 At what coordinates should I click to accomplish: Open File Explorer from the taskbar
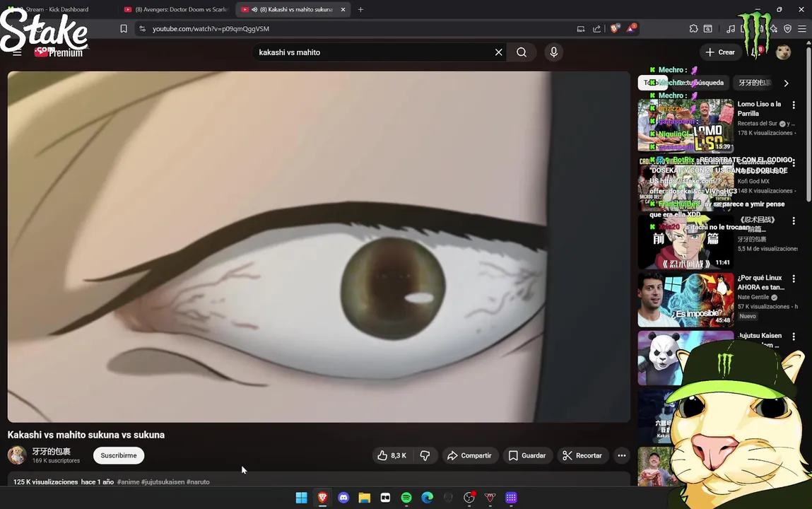coord(365,498)
